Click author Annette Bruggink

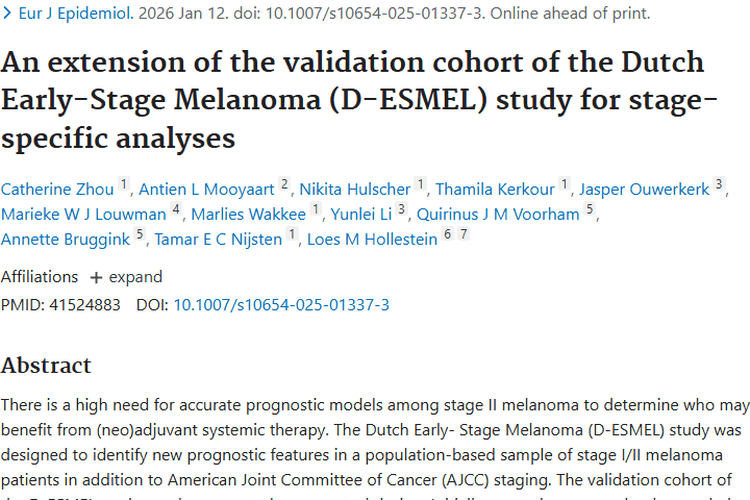pyautogui.click(x=65, y=238)
